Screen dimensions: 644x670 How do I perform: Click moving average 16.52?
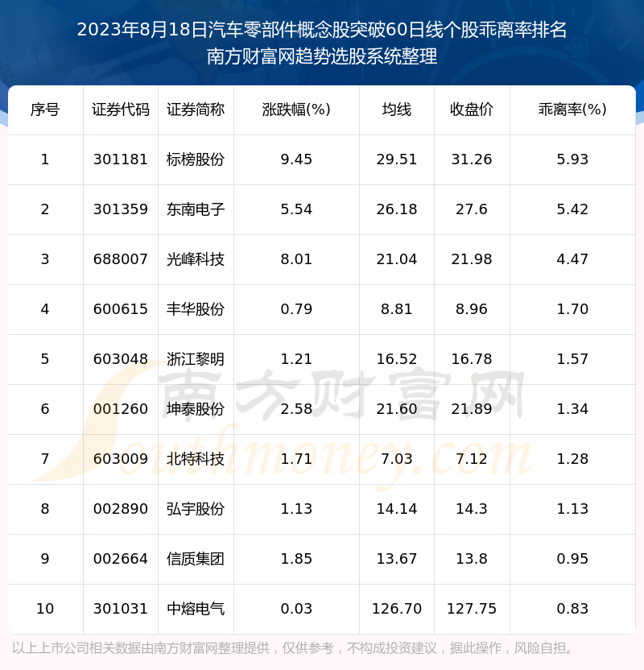tap(397, 359)
